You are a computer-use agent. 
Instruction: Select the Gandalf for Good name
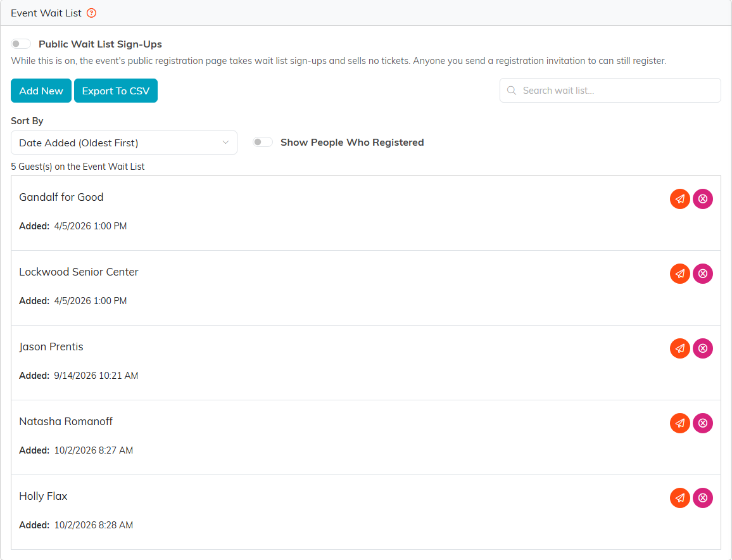(61, 197)
